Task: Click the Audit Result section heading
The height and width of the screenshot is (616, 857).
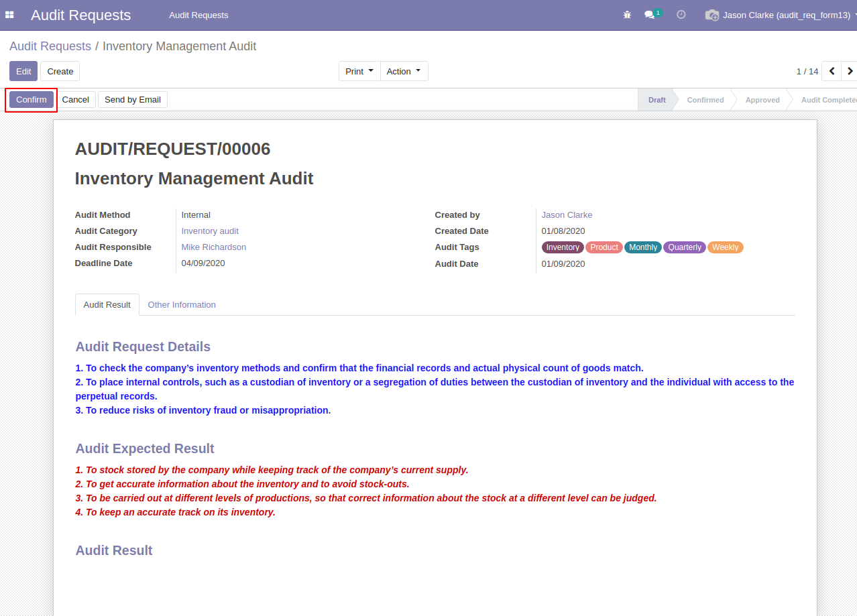Action: coord(114,550)
